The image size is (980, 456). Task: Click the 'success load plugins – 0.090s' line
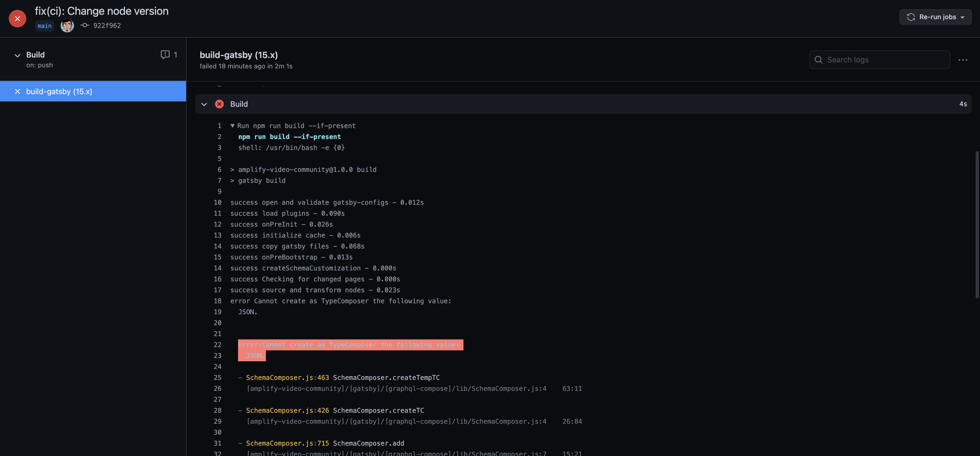[x=287, y=213]
